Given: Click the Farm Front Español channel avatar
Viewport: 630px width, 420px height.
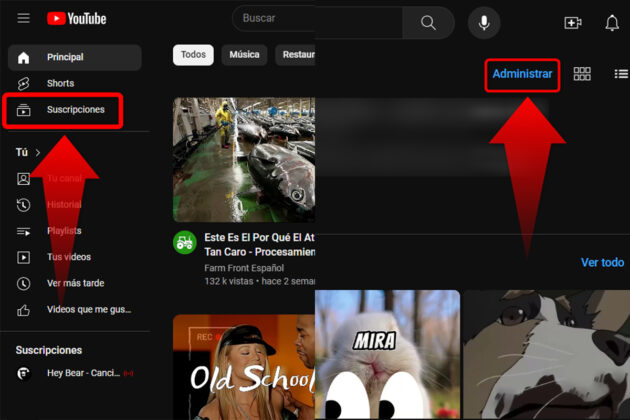Looking at the screenshot, I should tap(185, 242).
